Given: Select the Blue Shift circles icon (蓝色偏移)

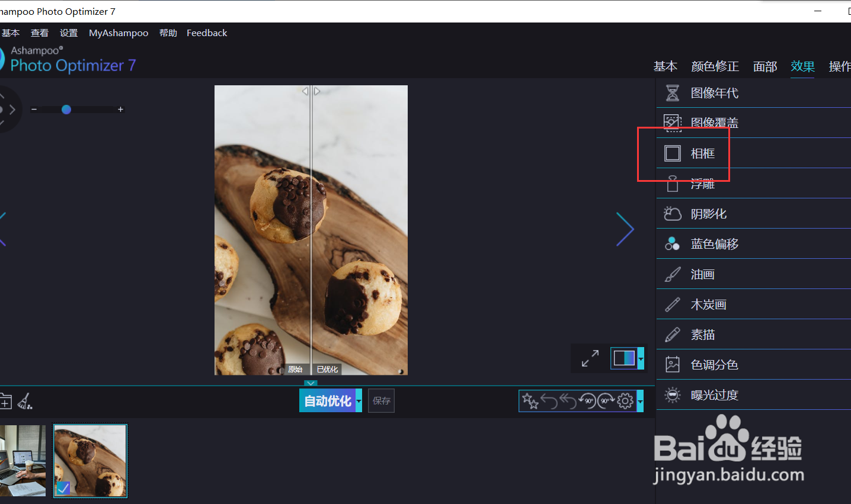Looking at the screenshot, I should (672, 244).
